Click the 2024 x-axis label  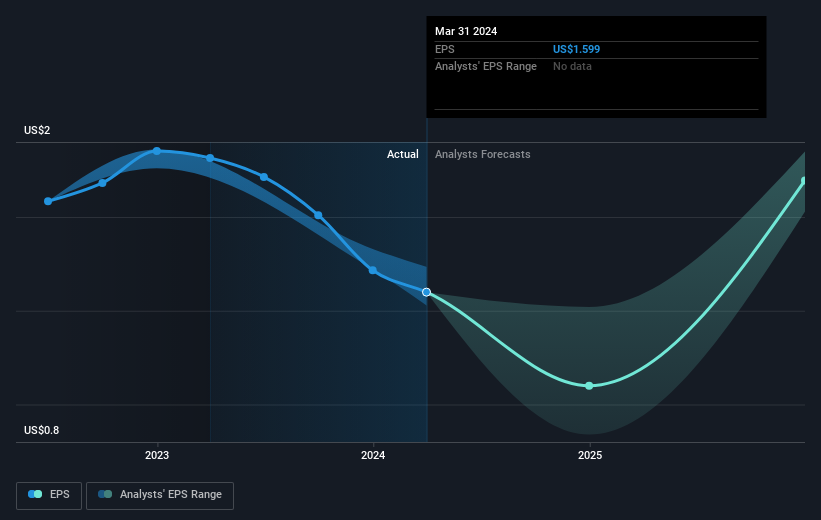pyautogui.click(x=373, y=455)
